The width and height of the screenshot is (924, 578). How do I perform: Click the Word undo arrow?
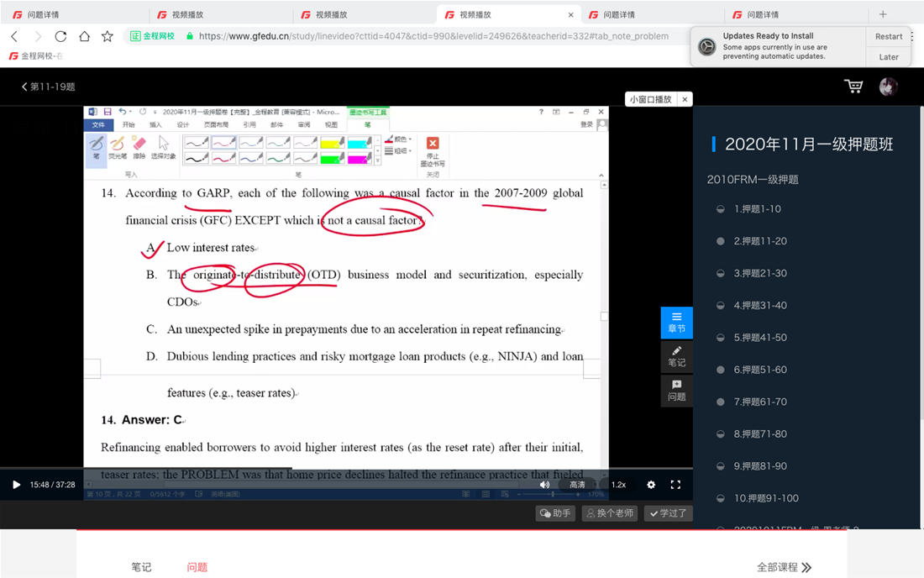coord(122,112)
